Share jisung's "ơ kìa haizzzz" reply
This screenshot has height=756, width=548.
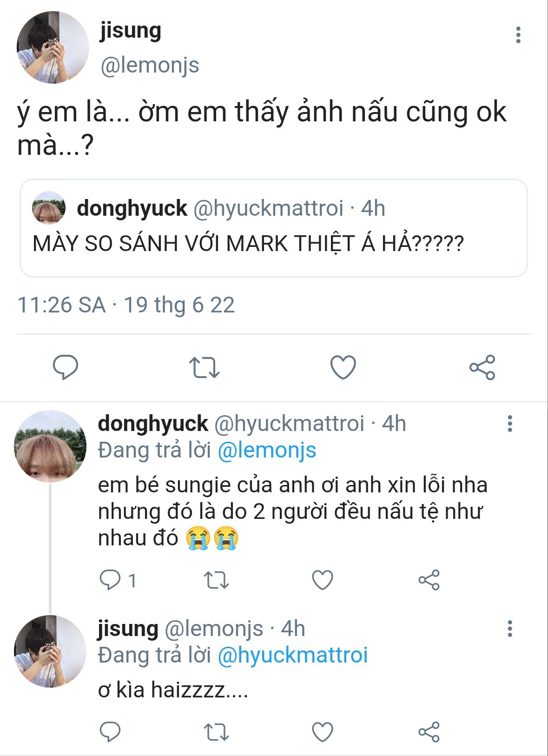(429, 732)
